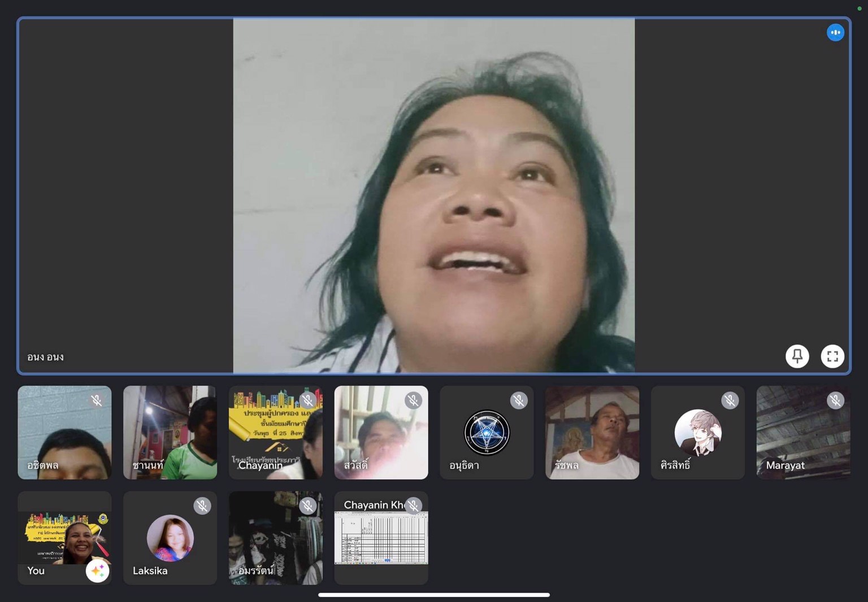Click muted mic icon on Marayat tile
868x602 pixels.
pos(835,401)
